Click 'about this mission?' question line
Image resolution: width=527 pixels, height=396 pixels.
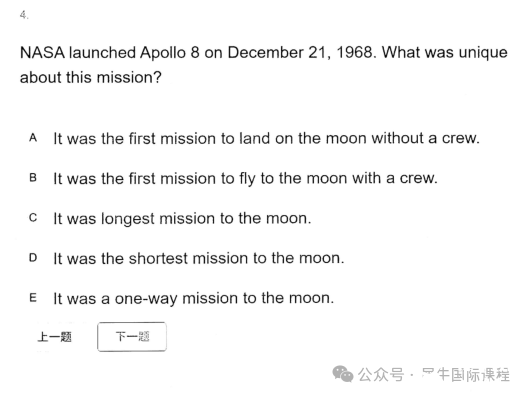pyautogui.click(x=91, y=78)
